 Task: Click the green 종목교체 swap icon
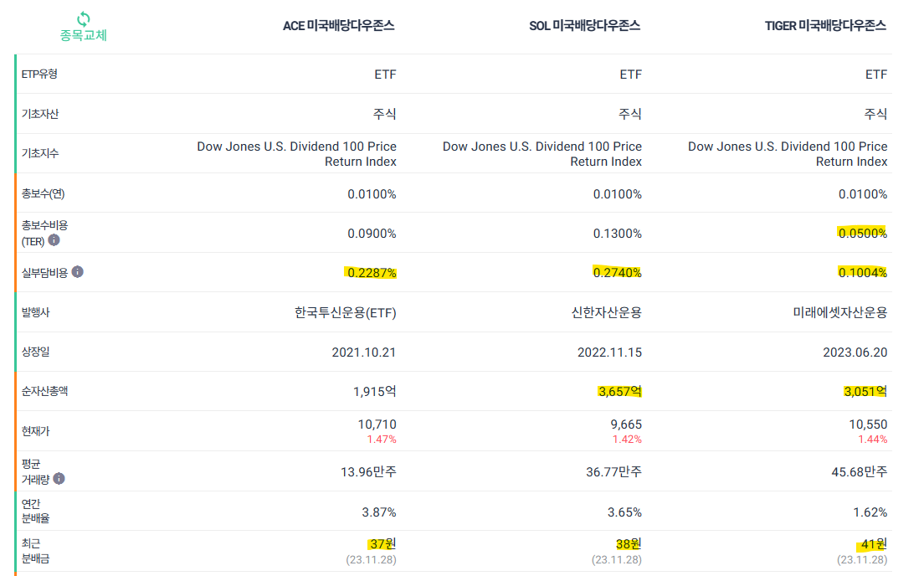click(83, 19)
